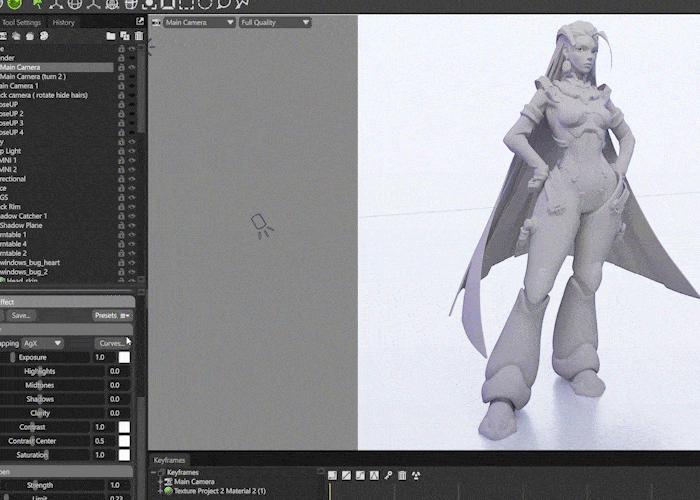Viewport: 700px width, 500px height.
Task: Toggle visibility eye of the Shadow Plane row
Action: [x=132, y=225]
